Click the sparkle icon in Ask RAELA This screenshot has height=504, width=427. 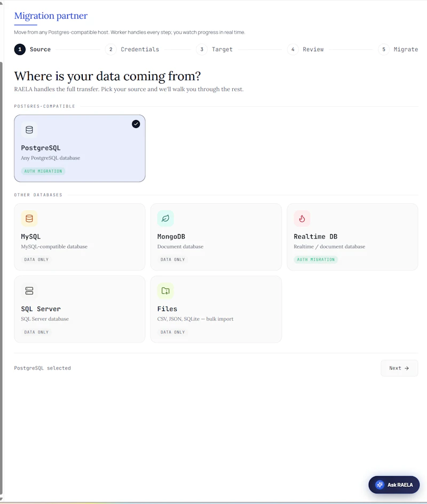(379, 485)
